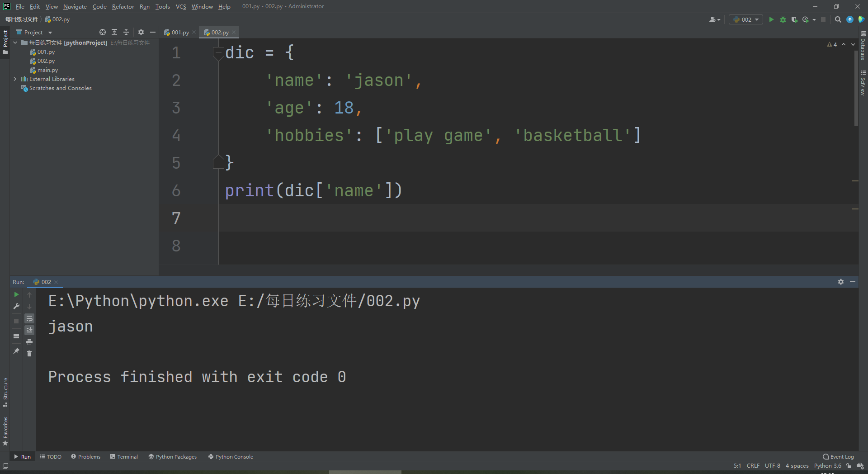Toggle scroll to end in Run console
Image resolution: width=868 pixels, height=474 pixels.
pos(29,330)
